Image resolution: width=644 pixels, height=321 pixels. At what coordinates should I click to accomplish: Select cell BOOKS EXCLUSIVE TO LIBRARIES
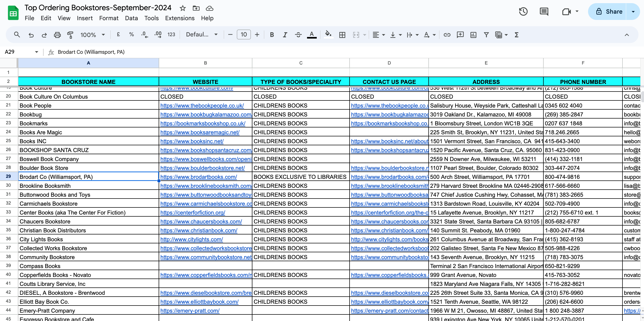[301, 177]
